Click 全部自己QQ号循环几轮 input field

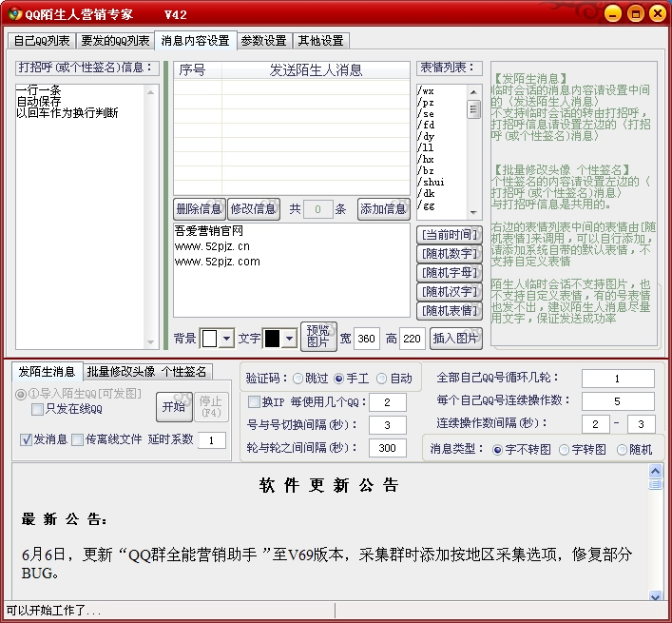[x=618, y=379]
